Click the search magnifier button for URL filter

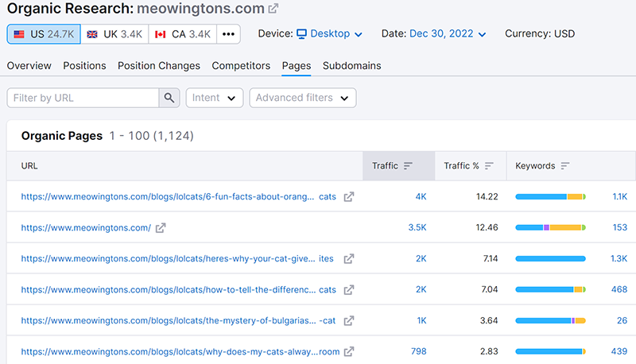click(x=169, y=98)
